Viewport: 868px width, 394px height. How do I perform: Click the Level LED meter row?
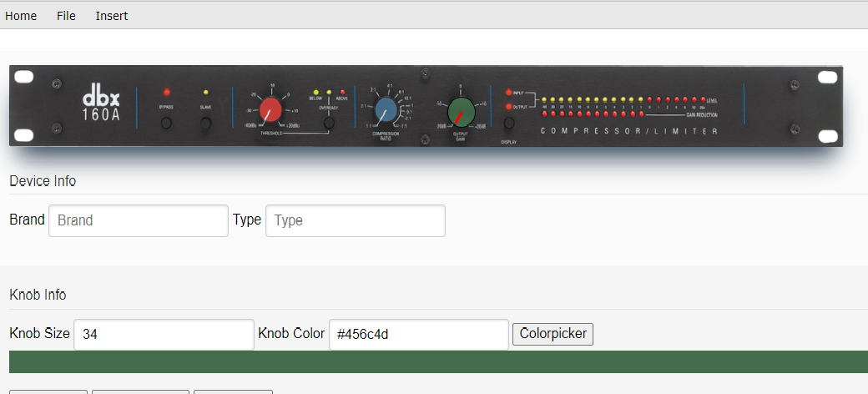[x=624, y=99]
